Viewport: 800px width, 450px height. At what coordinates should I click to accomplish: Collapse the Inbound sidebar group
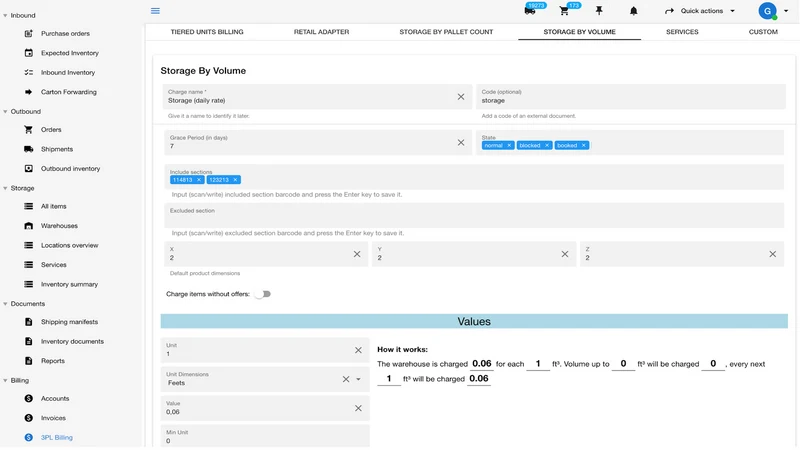5,15
